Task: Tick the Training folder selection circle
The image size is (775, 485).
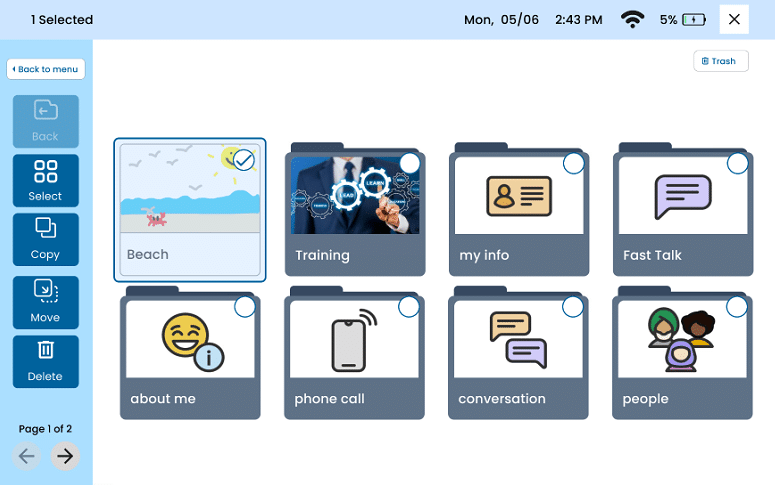Action: 409,163
